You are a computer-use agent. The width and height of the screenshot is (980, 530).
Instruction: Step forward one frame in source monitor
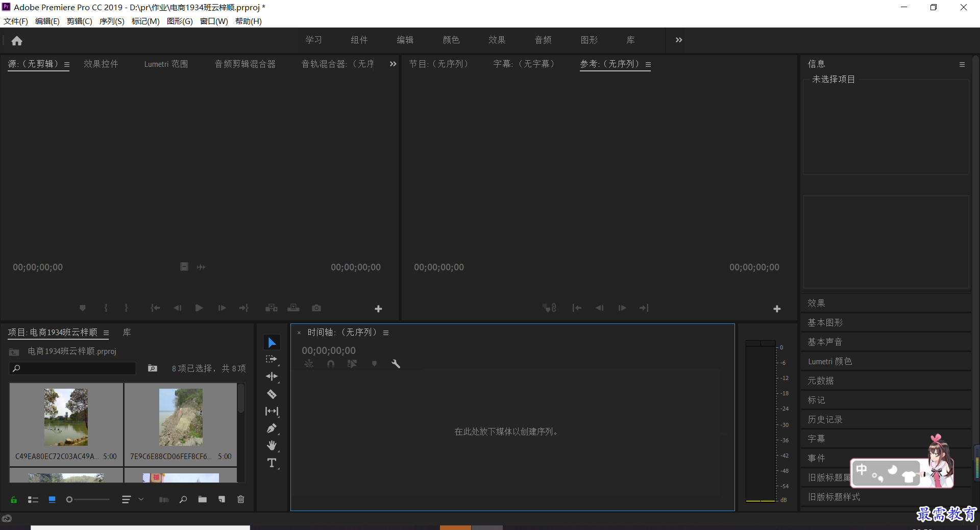click(222, 308)
